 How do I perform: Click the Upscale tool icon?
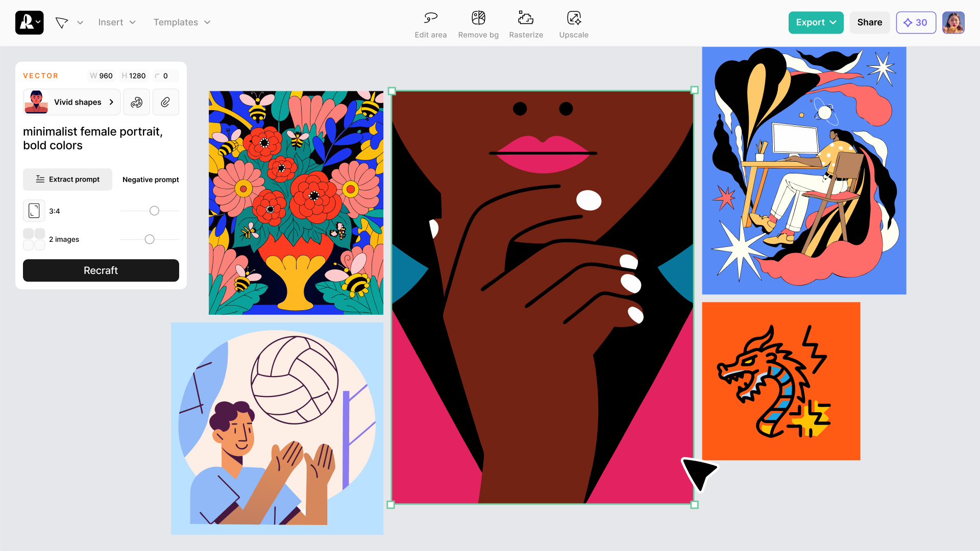pyautogui.click(x=574, y=18)
